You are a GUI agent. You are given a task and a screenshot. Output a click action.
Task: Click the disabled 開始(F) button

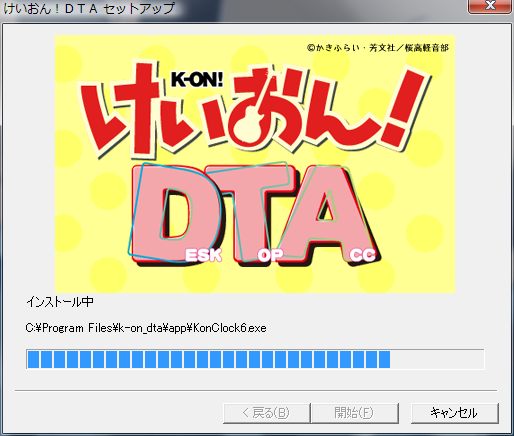point(355,413)
